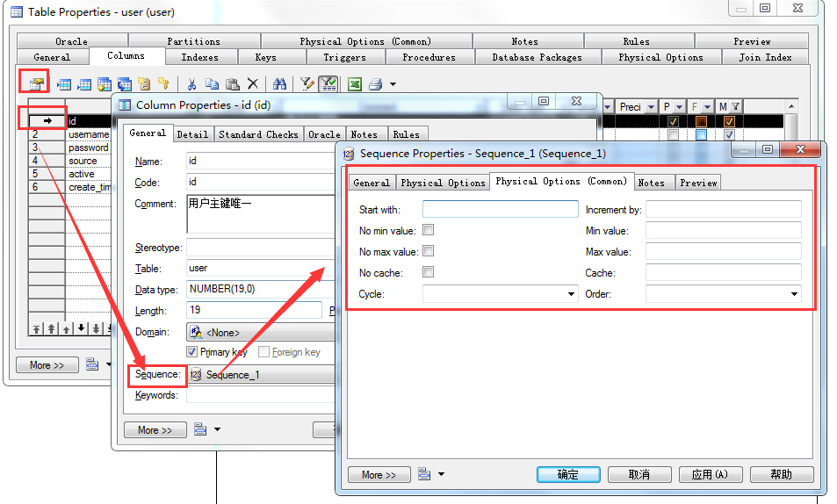Click the Sequence_1 sequence icon
Viewport: 837px width, 504px height.
click(196, 375)
